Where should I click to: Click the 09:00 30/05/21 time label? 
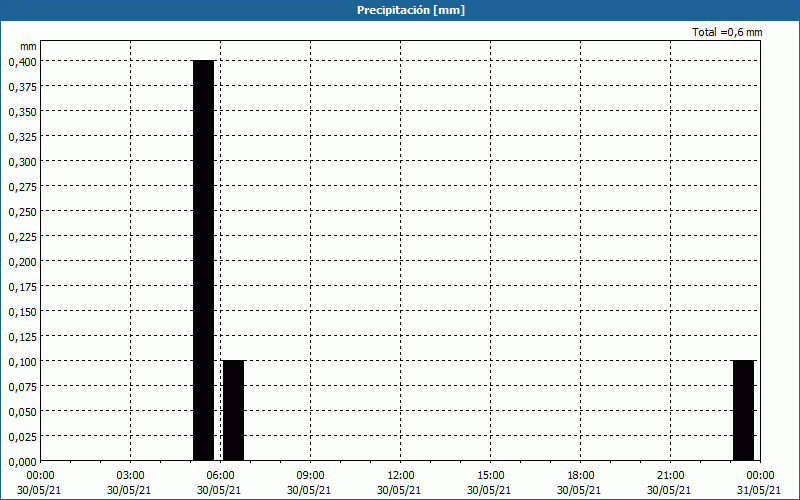[x=309, y=483]
